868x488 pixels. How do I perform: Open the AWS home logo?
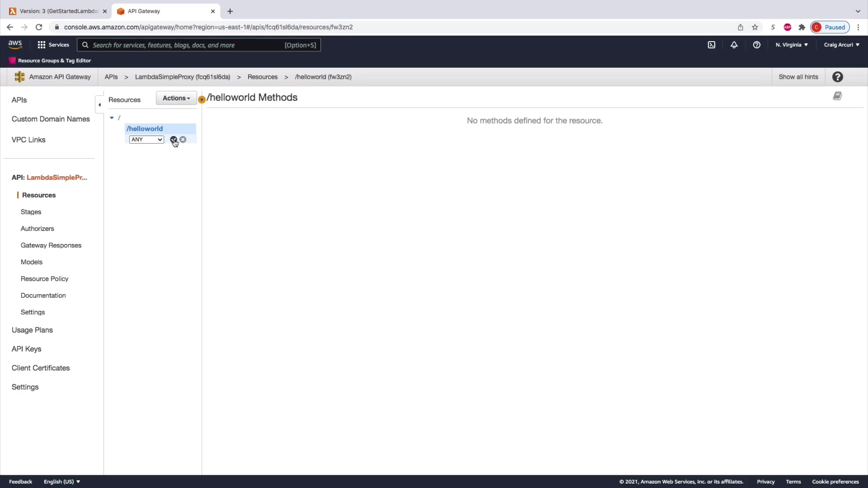pyautogui.click(x=15, y=45)
